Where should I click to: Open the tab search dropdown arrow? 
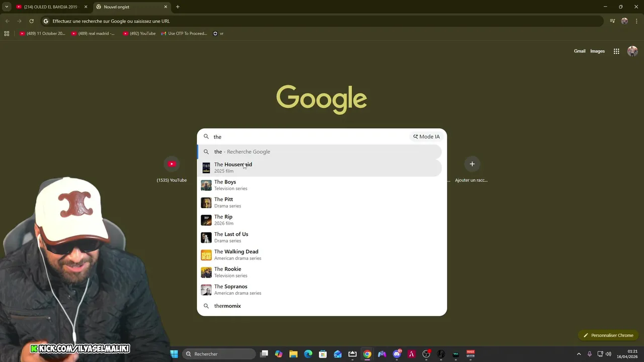[x=6, y=7]
